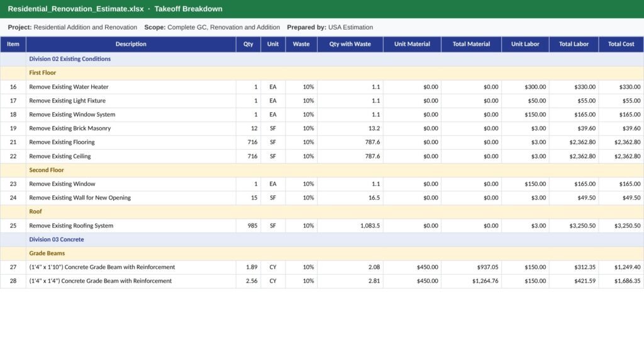
Task: Select Remove Existing Flooring cell
Action: (131, 142)
